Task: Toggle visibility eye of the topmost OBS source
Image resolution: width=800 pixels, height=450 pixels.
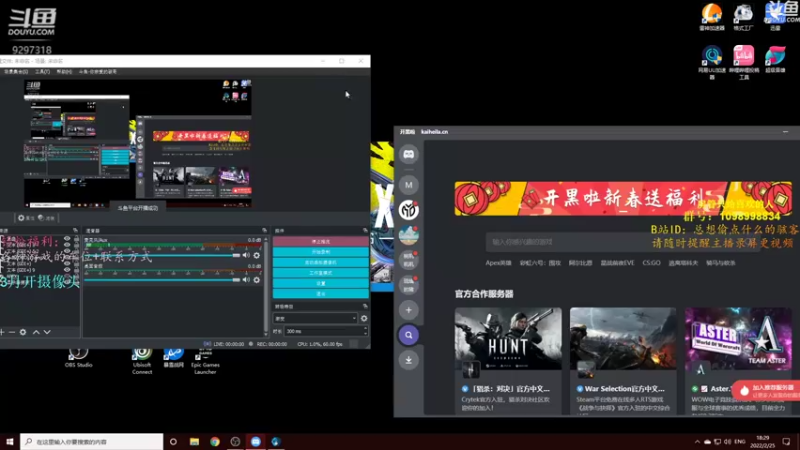Action: tap(67, 239)
